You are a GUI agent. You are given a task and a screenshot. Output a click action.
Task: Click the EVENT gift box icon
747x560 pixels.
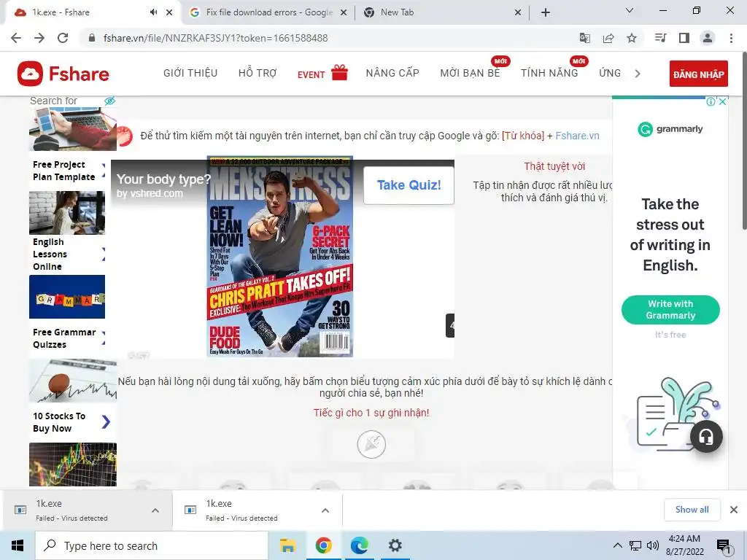click(340, 73)
